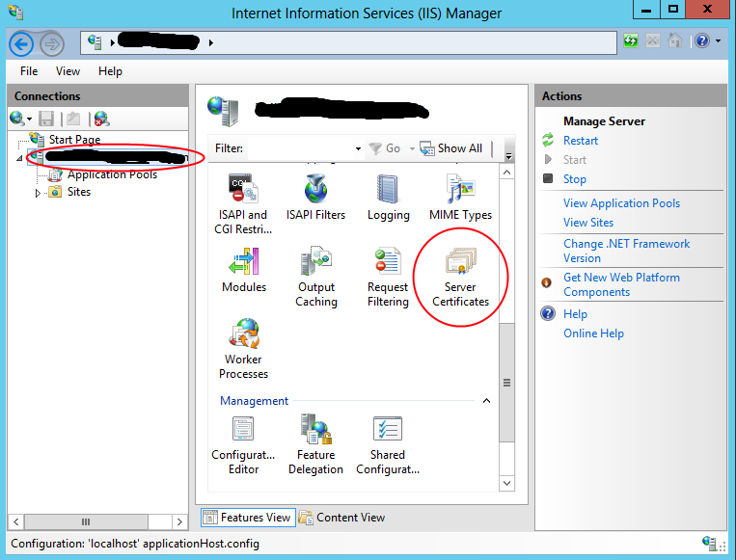Open the Logging feature icon

click(388, 197)
